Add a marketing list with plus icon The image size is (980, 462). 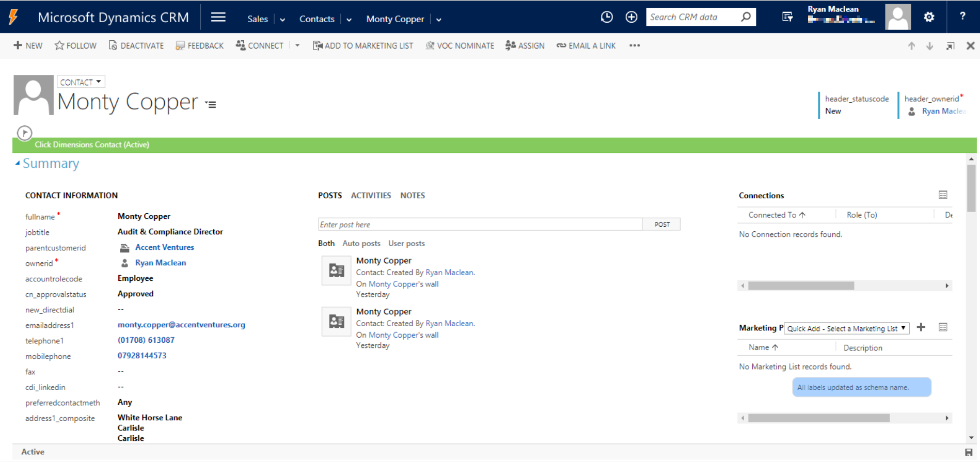coord(921,327)
